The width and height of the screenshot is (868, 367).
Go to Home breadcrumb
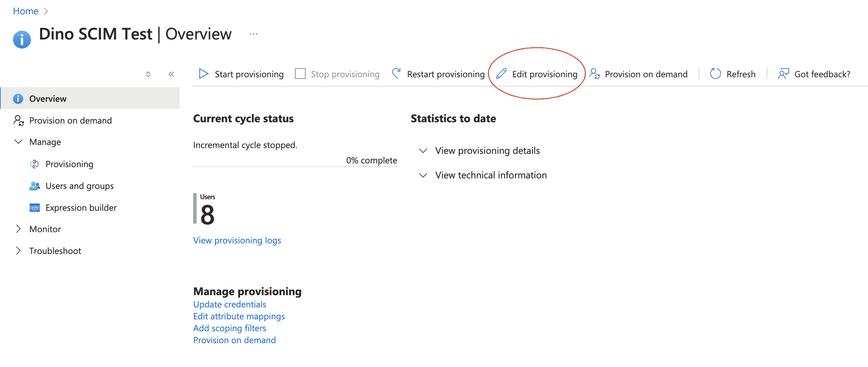click(x=26, y=11)
